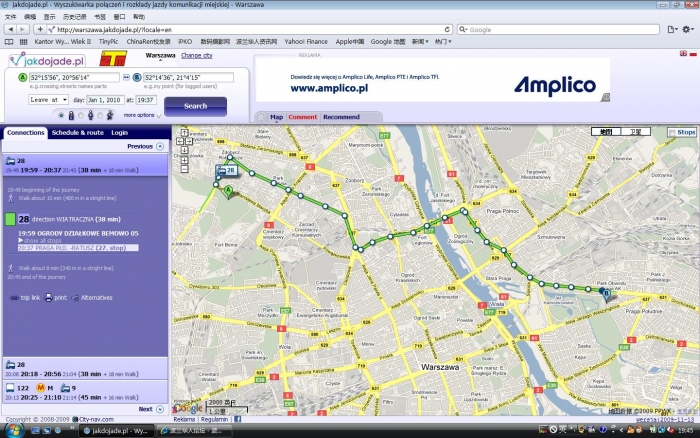Open the page menu icon in toolbar
This screenshot has width=700, height=438.
[672, 29]
